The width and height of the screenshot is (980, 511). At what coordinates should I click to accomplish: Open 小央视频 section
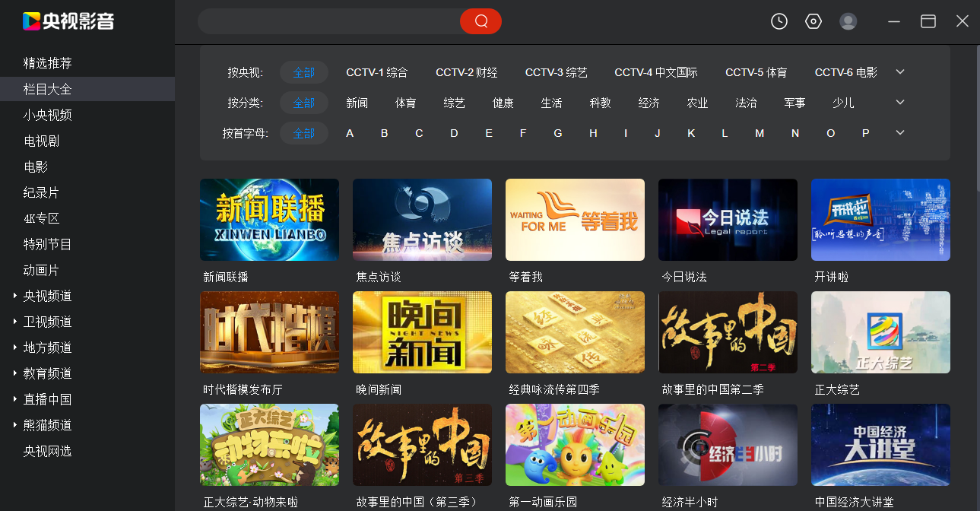(48, 115)
